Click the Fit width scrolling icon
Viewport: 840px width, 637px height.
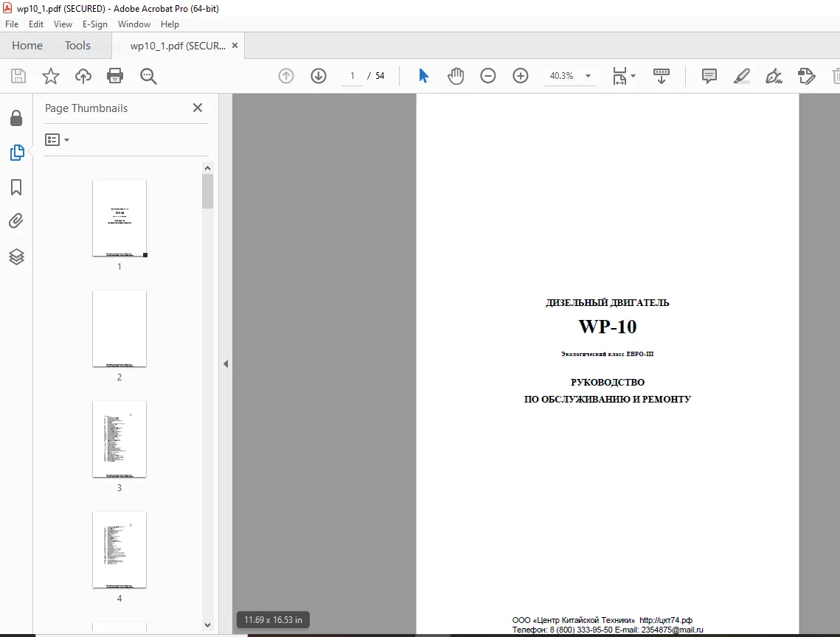(x=619, y=76)
